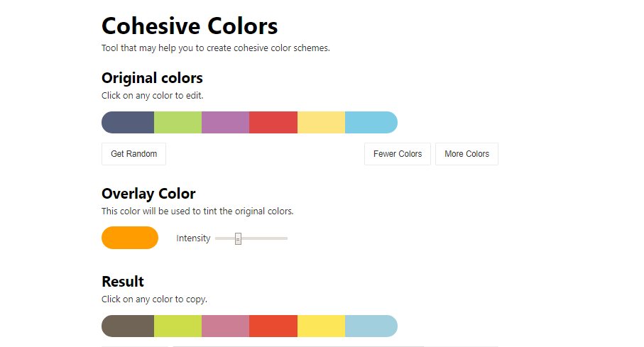
Task: Copy the light blue result color
Action: coord(371,326)
